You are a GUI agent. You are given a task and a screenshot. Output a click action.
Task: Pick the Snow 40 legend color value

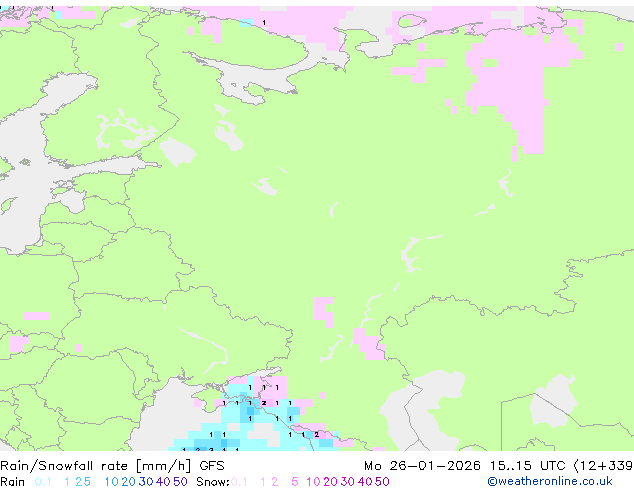[364, 482]
